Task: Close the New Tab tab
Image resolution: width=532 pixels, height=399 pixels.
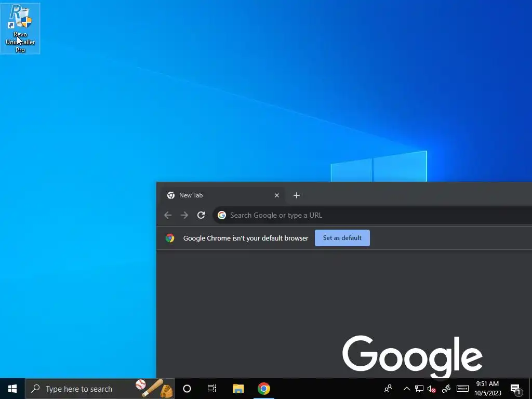Action: 277,195
